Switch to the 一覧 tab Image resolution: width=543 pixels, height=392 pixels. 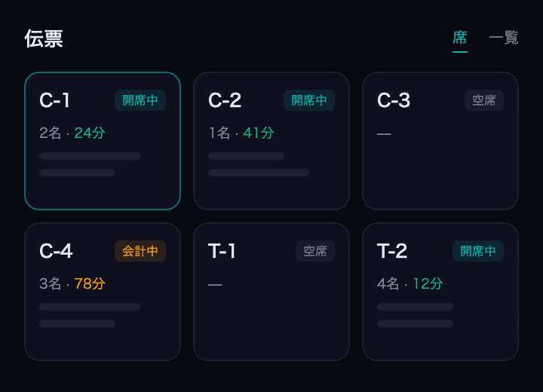point(504,38)
